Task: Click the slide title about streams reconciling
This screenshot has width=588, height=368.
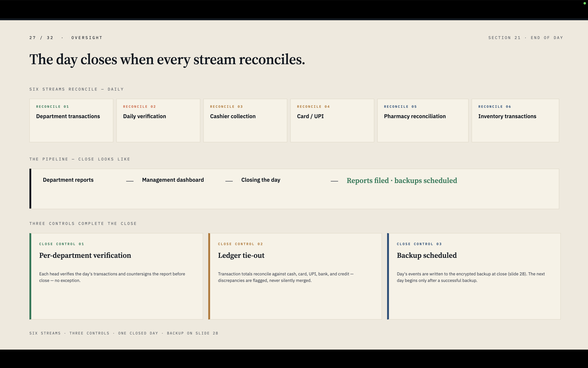Action: coord(167,60)
